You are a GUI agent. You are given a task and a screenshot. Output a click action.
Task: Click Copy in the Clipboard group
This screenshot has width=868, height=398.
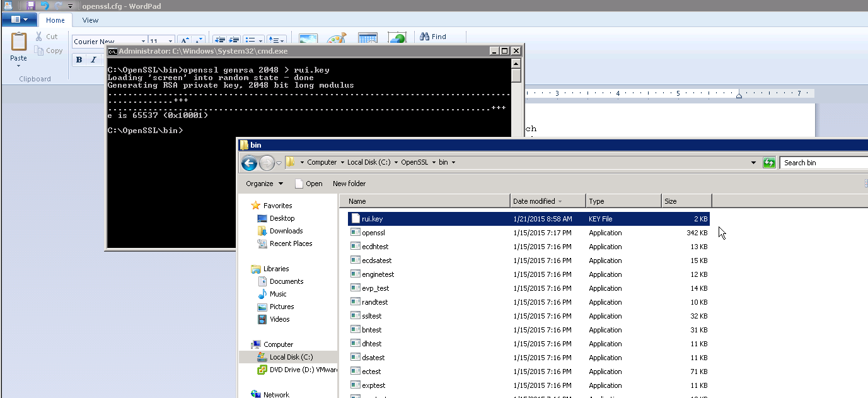(49, 50)
